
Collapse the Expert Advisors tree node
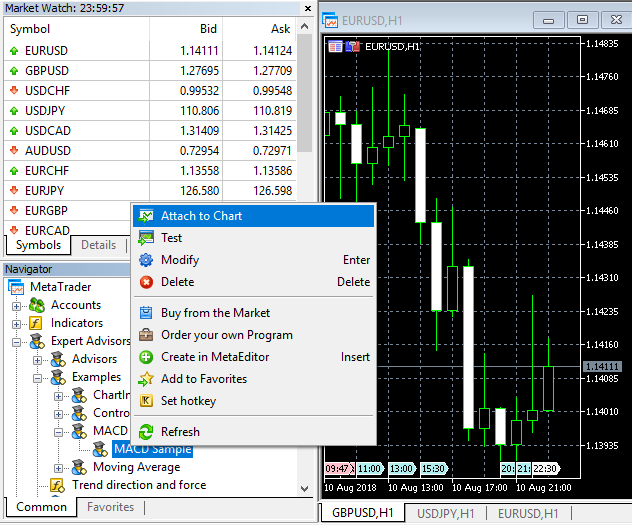click(x=16, y=342)
